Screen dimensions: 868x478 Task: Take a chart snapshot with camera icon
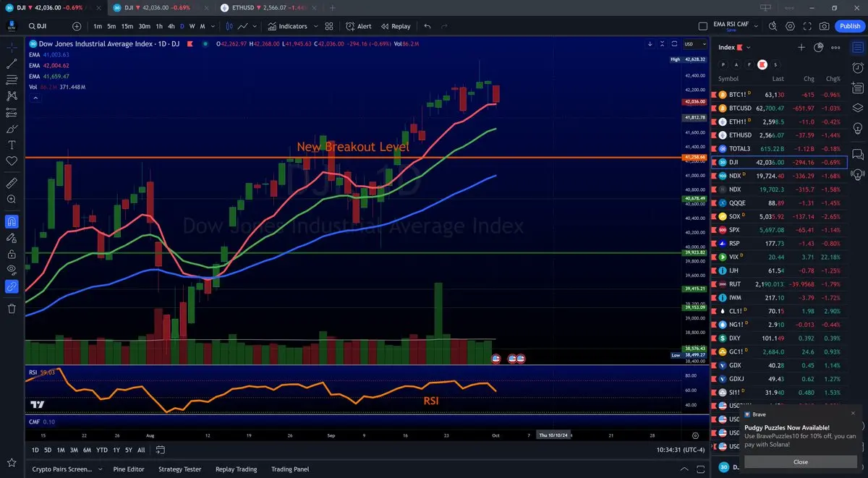coord(825,26)
